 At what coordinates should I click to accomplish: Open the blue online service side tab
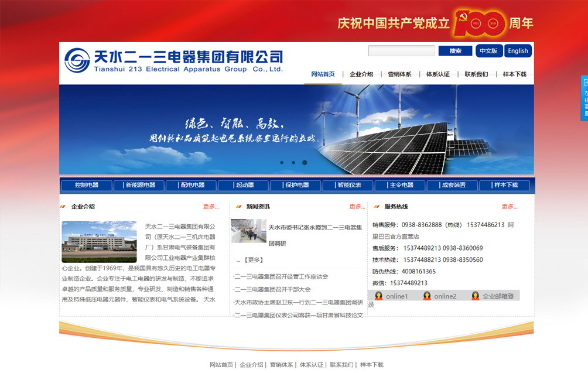(584, 98)
